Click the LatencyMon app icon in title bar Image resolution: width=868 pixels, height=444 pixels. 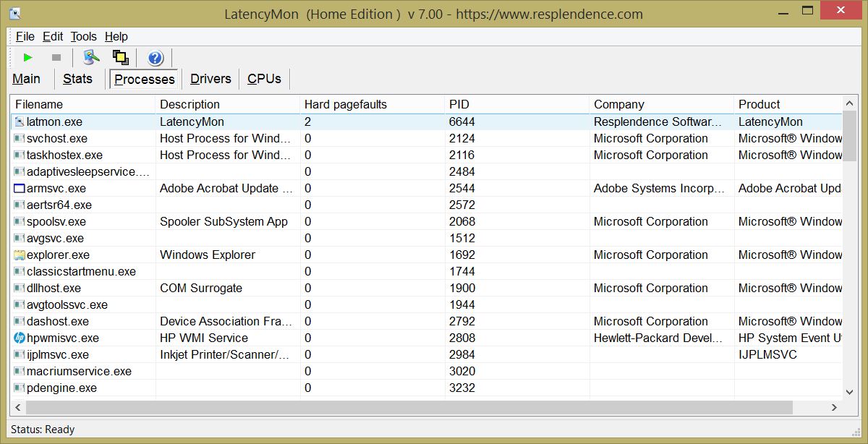click(x=14, y=13)
